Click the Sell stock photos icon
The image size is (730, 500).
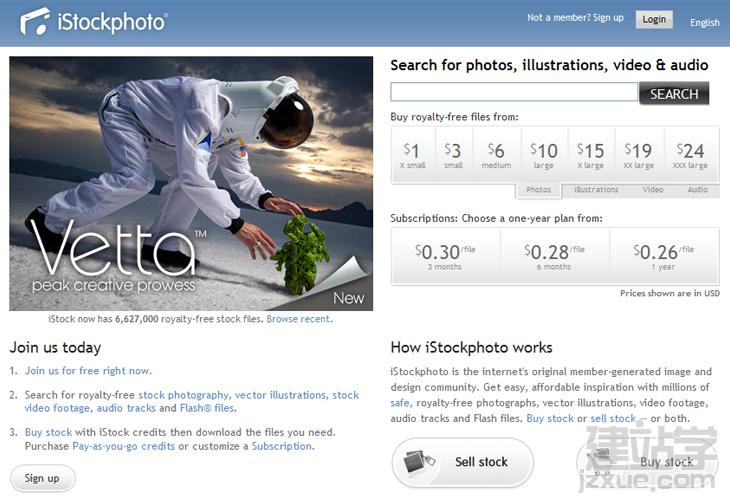[x=419, y=462]
